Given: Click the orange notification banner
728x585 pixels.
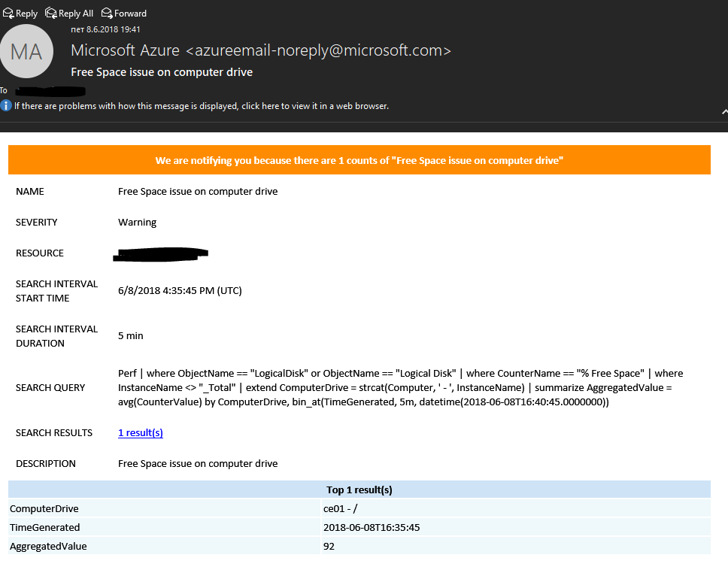Looking at the screenshot, I should coord(359,160).
